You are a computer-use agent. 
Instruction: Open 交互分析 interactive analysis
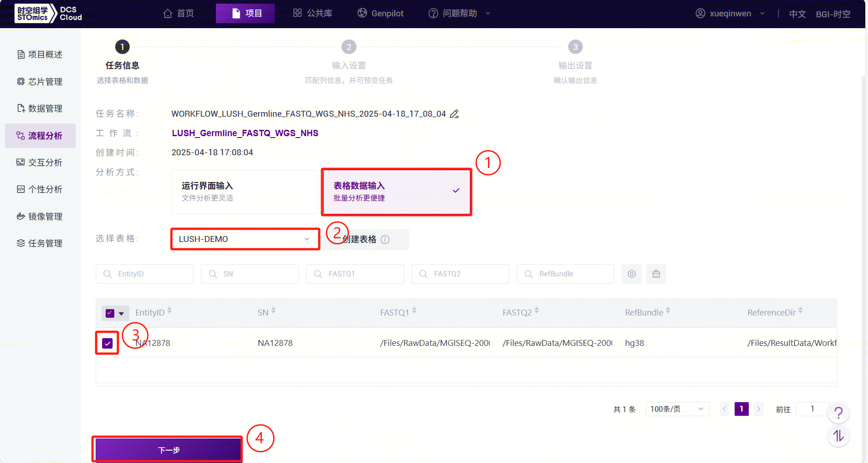point(40,163)
